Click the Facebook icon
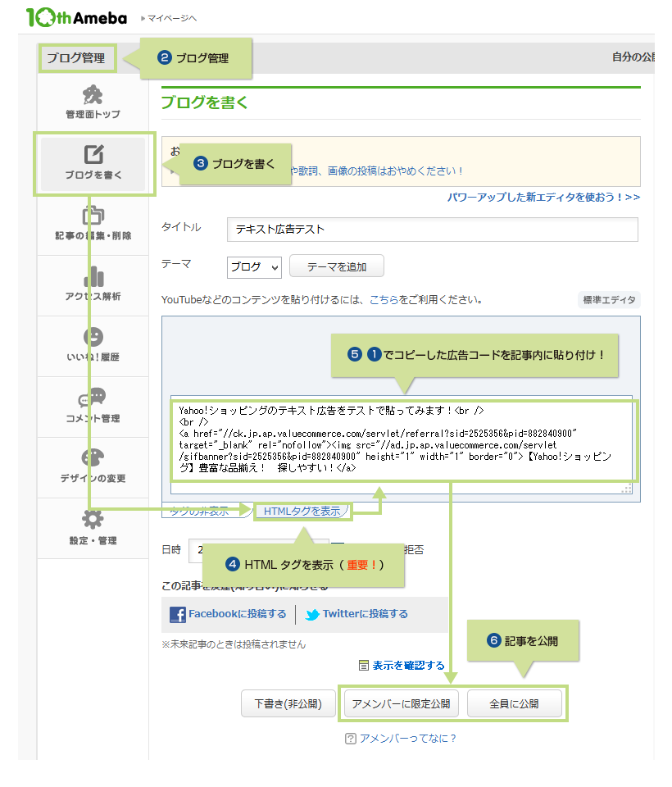Image resolution: width=672 pixels, height=787 pixels. (x=178, y=614)
